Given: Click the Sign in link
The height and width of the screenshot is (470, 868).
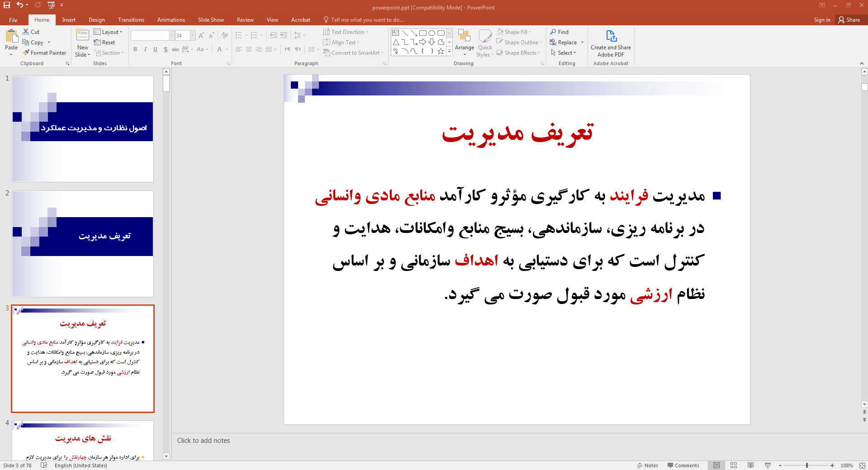Looking at the screenshot, I should click(822, 20).
